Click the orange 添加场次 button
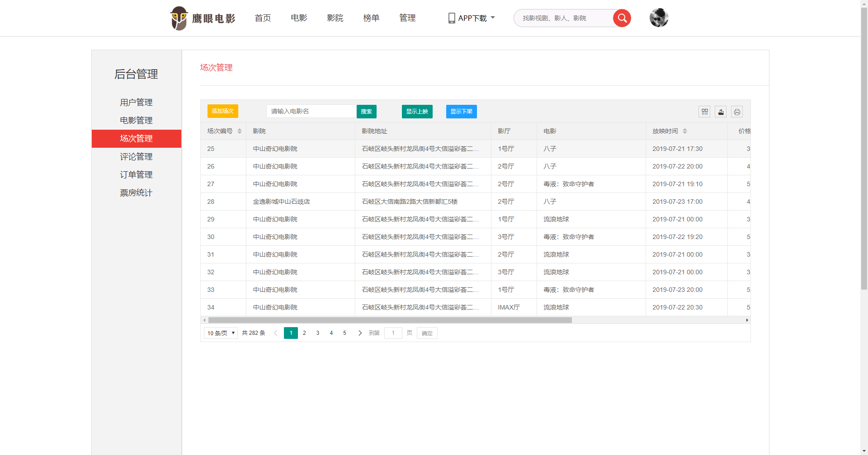The height and width of the screenshot is (455, 868). tap(222, 111)
